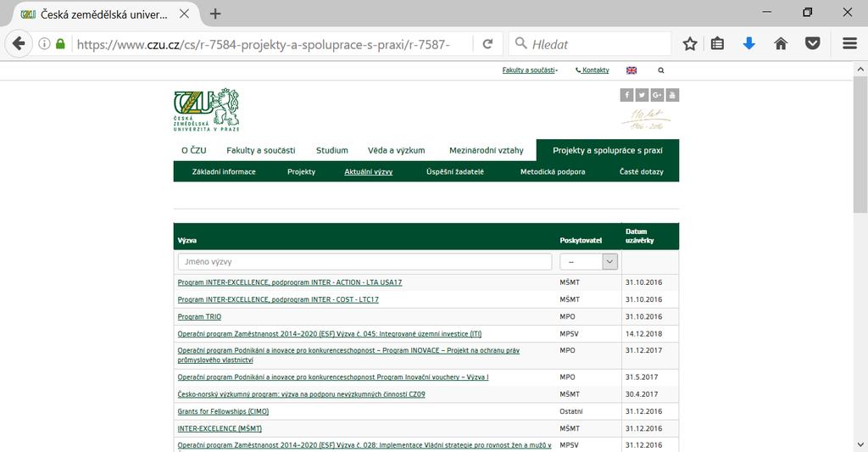Reload the page with the refresh icon

tap(487, 44)
